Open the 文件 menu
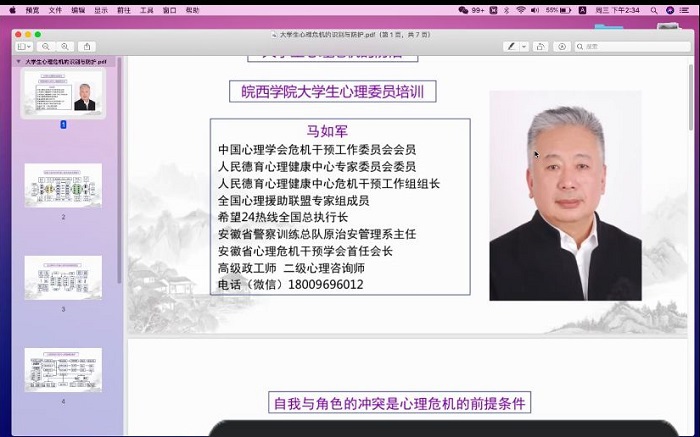Viewport: 700px width, 437px height. [55, 9]
